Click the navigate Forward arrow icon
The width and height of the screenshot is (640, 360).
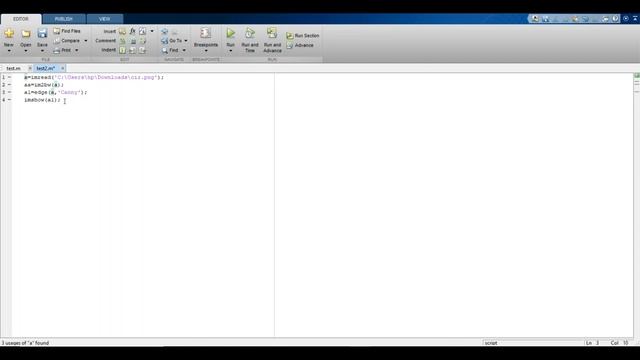point(175,31)
